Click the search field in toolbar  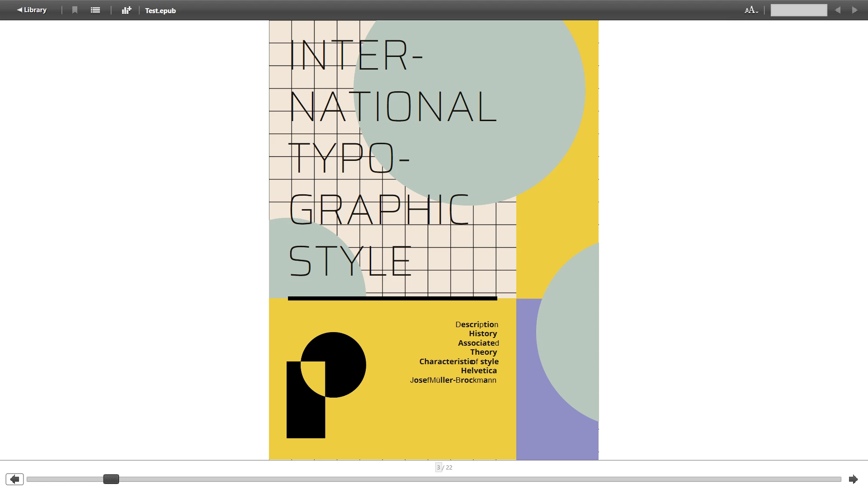798,10
